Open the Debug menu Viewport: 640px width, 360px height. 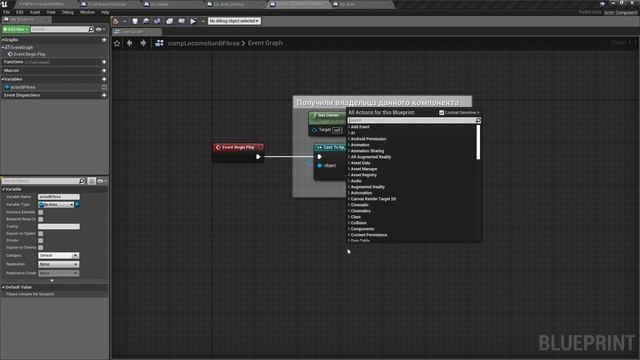coord(67,12)
